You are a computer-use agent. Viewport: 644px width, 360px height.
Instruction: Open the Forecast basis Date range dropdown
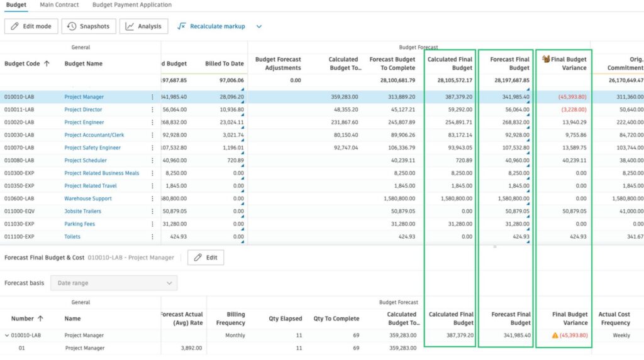(x=113, y=283)
